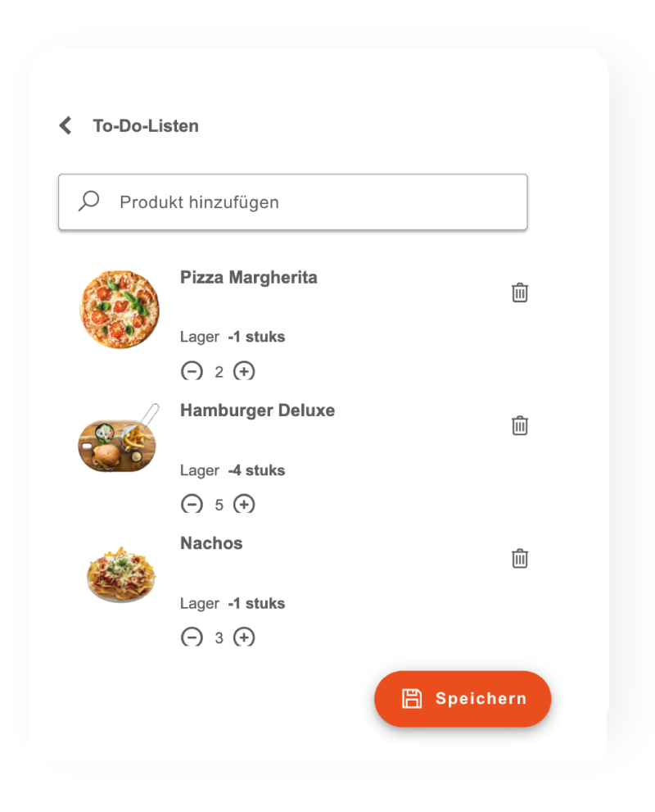Click the To-Do-Listen header title
This screenshot has height=812, width=655.
coord(146,126)
